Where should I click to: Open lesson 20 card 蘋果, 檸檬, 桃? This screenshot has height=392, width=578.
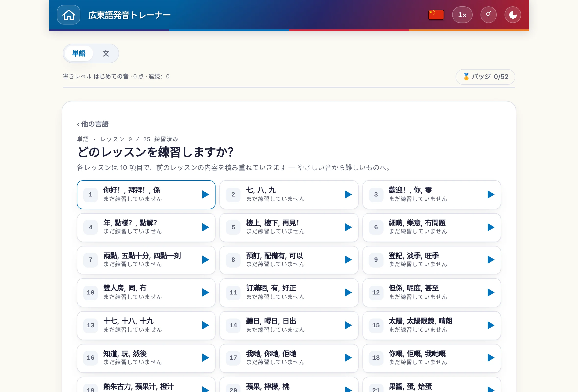(289, 385)
